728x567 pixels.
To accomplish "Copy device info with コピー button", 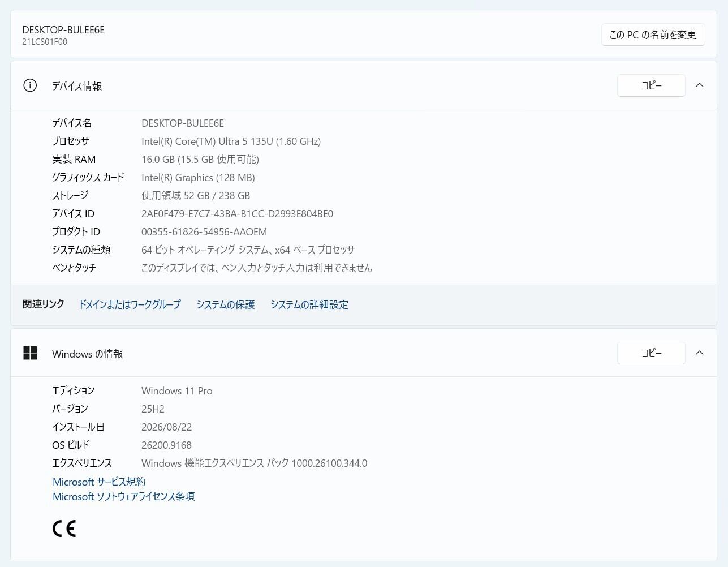I will point(651,85).
